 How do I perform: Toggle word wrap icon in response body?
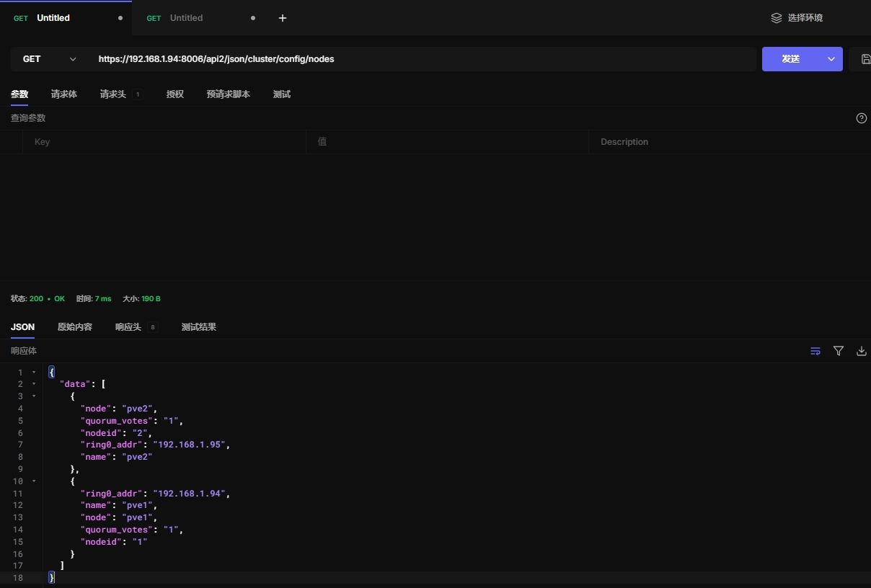pyautogui.click(x=815, y=351)
